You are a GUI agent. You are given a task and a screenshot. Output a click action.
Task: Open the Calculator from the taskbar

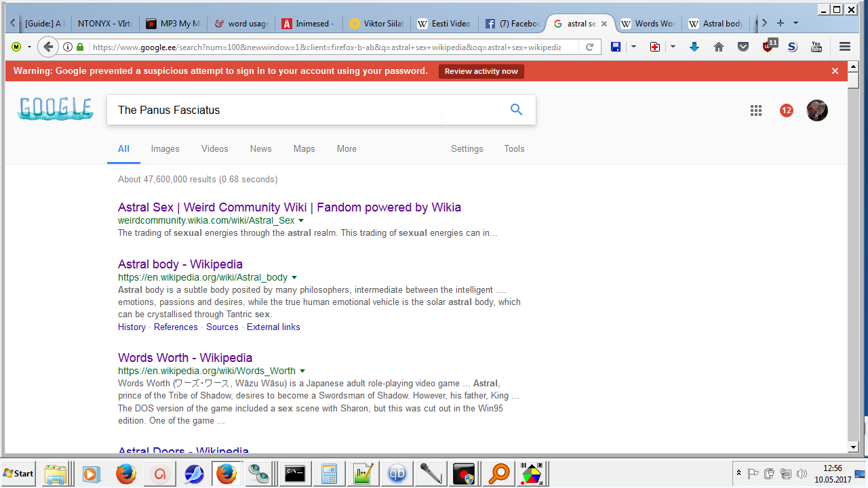(x=330, y=474)
